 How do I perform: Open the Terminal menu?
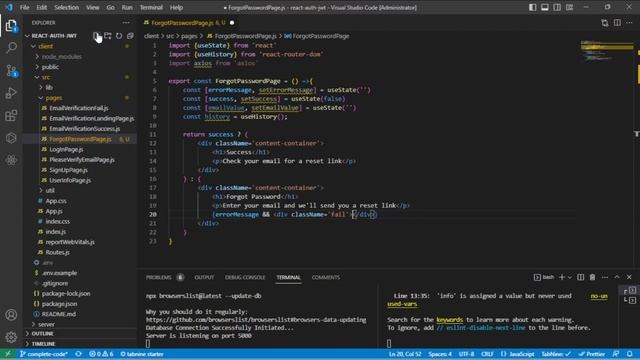tap(151, 7)
